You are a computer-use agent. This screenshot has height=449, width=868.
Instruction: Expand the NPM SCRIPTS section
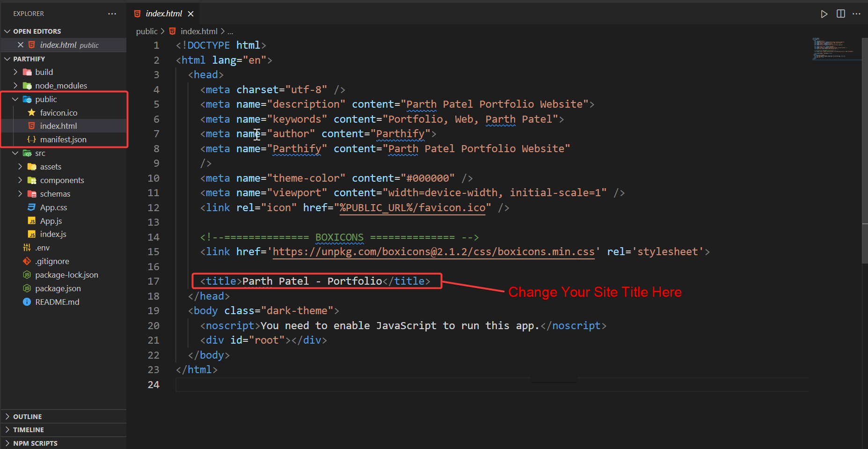(35, 443)
